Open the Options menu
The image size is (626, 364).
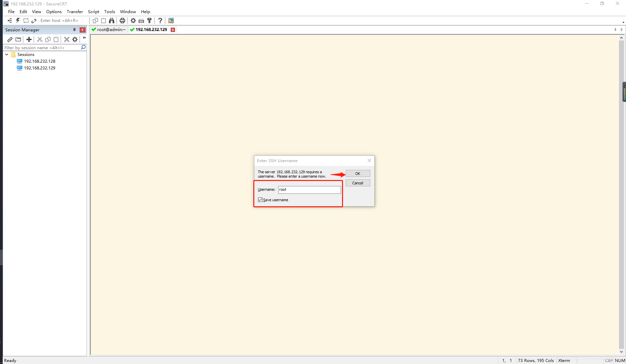tap(54, 11)
